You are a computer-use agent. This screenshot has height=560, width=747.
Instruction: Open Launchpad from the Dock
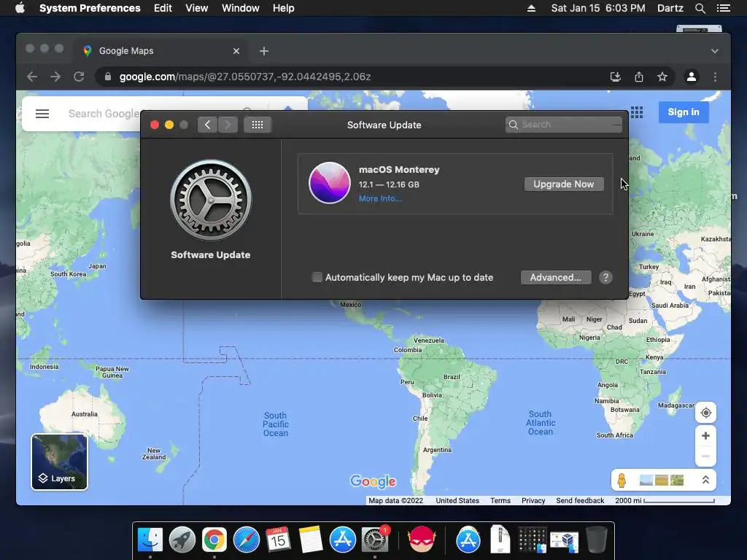(x=182, y=540)
